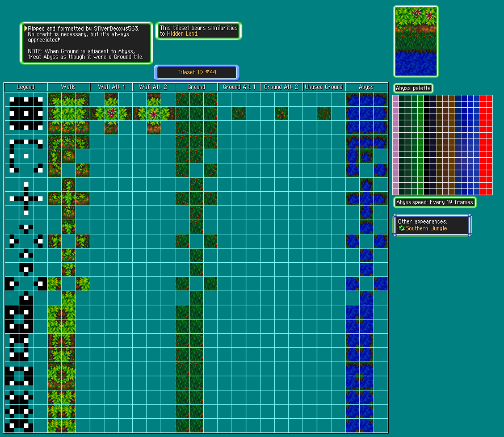The height and width of the screenshot is (437, 504).
Task: Select the center tile of first Walls 3x3 block
Action: coord(69,114)
